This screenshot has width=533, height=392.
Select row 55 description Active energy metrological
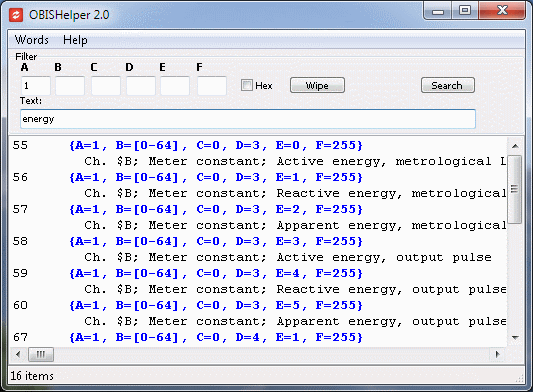coord(295,161)
